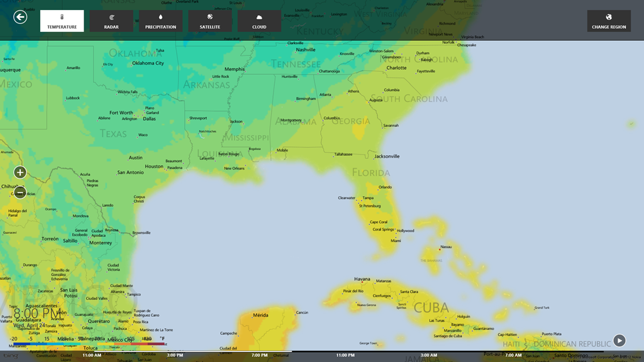Move to 3:00 AM on the timeline

tap(429, 355)
